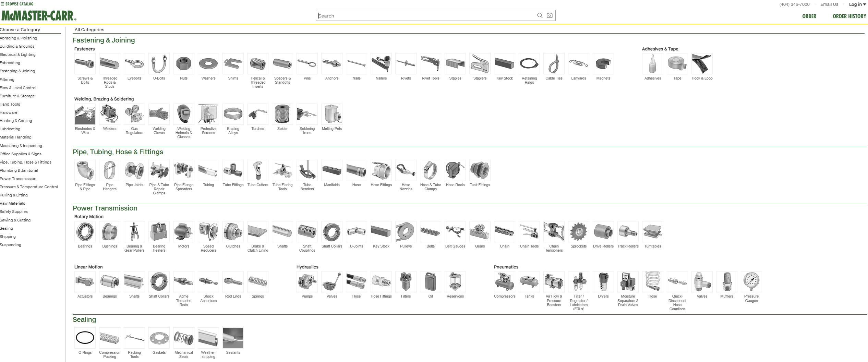Select the Welding Helmets & Glasses icon
This screenshot has height=362, width=868.
[x=184, y=114]
